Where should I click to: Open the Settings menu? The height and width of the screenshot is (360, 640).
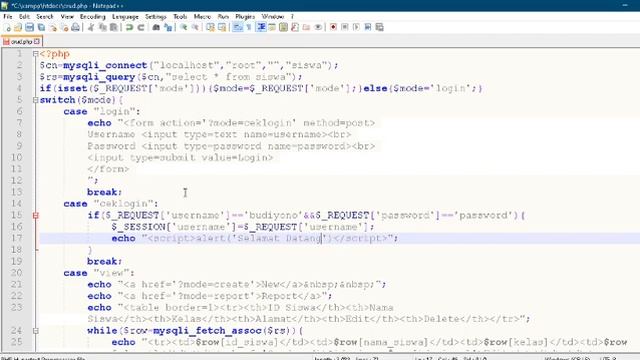pyautogui.click(x=156, y=17)
